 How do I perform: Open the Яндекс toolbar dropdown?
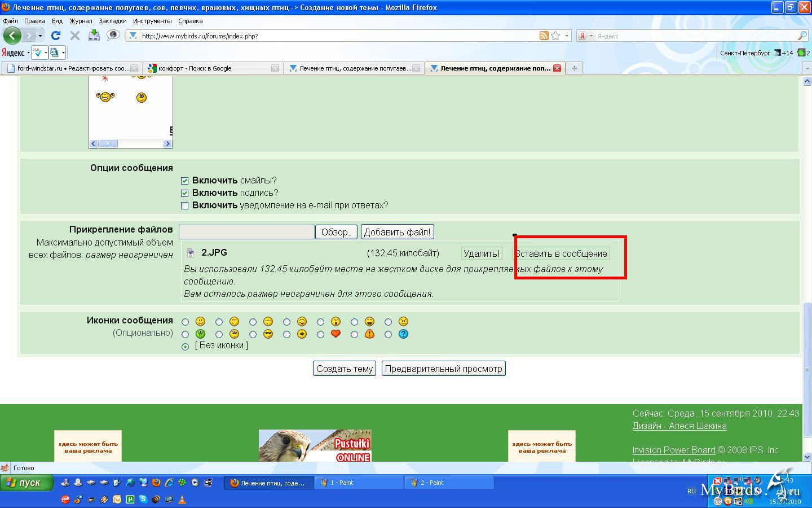pyautogui.click(x=28, y=52)
